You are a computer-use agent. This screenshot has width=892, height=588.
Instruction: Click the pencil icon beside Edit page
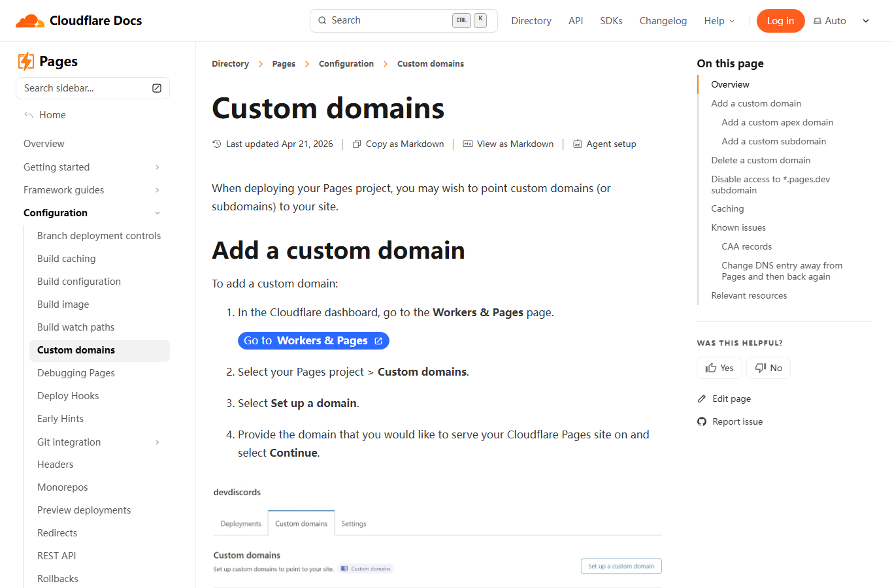tap(702, 399)
